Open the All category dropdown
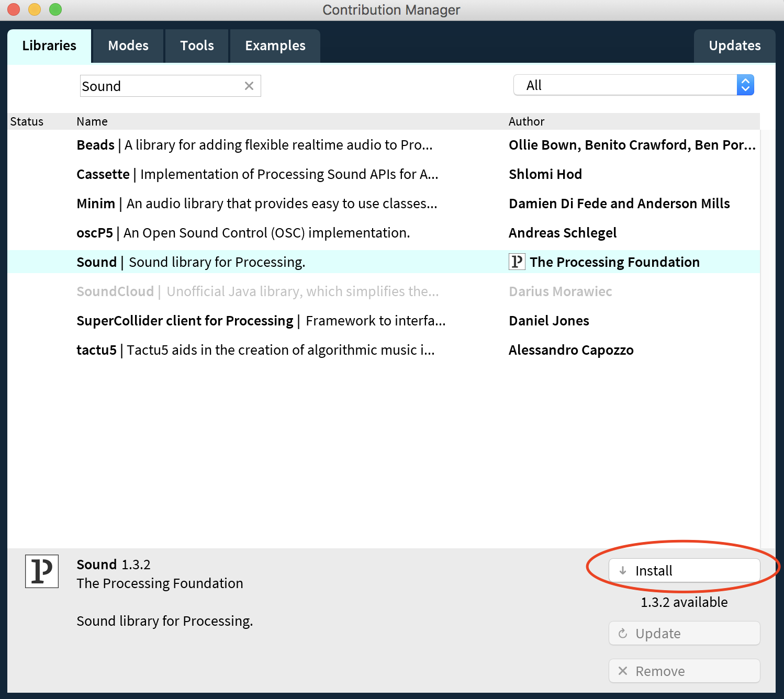 (x=634, y=85)
